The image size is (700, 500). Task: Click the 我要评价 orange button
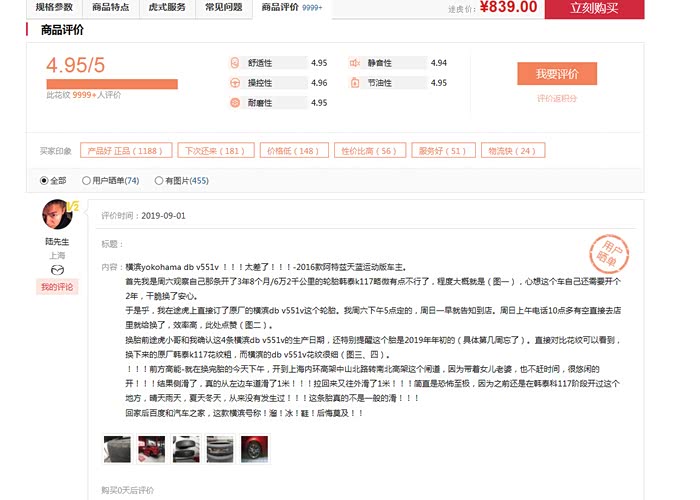pos(557,74)
